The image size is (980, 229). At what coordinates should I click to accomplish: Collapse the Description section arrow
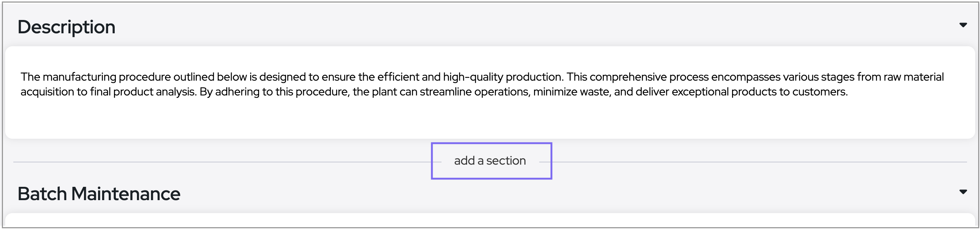coord(963,25)
